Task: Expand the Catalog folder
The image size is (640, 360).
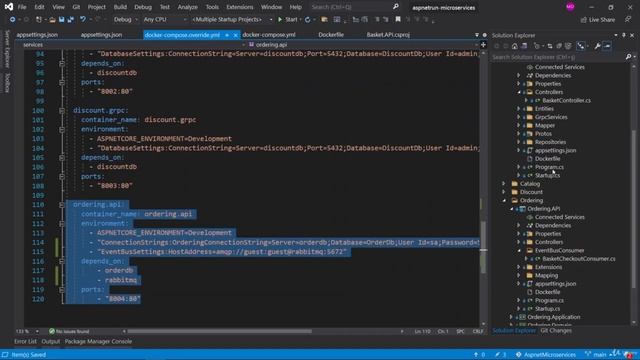Action: coord(504,184)
